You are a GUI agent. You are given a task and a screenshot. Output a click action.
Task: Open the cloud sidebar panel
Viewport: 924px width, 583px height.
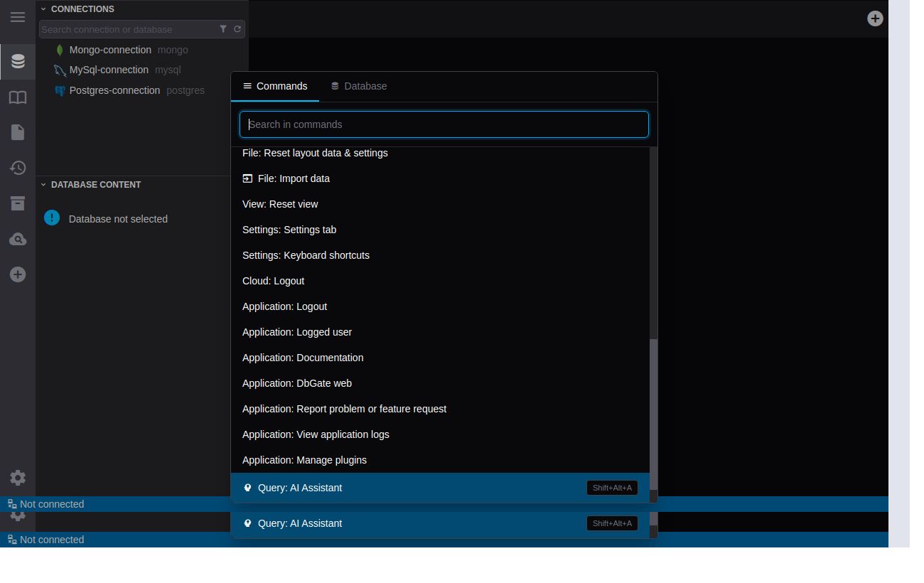[x=18, y=239]
